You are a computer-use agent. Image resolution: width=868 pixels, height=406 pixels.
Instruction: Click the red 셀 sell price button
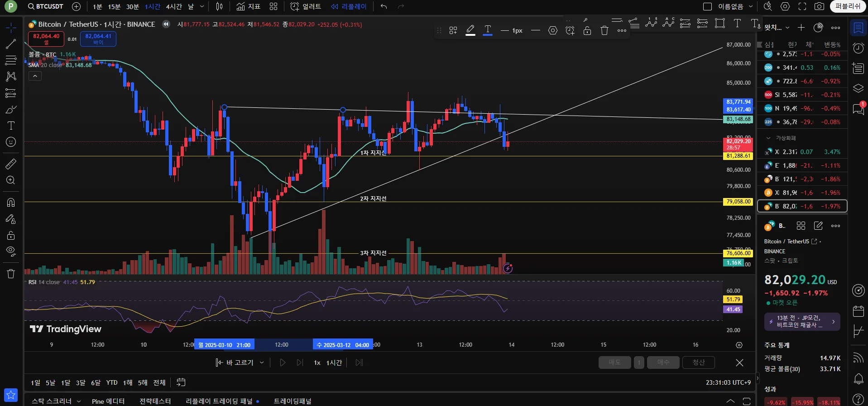(46, 39)
